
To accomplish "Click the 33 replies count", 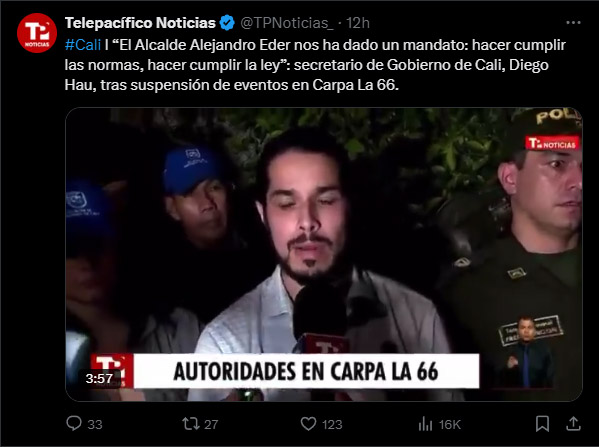I will click(x=95, y=424).
